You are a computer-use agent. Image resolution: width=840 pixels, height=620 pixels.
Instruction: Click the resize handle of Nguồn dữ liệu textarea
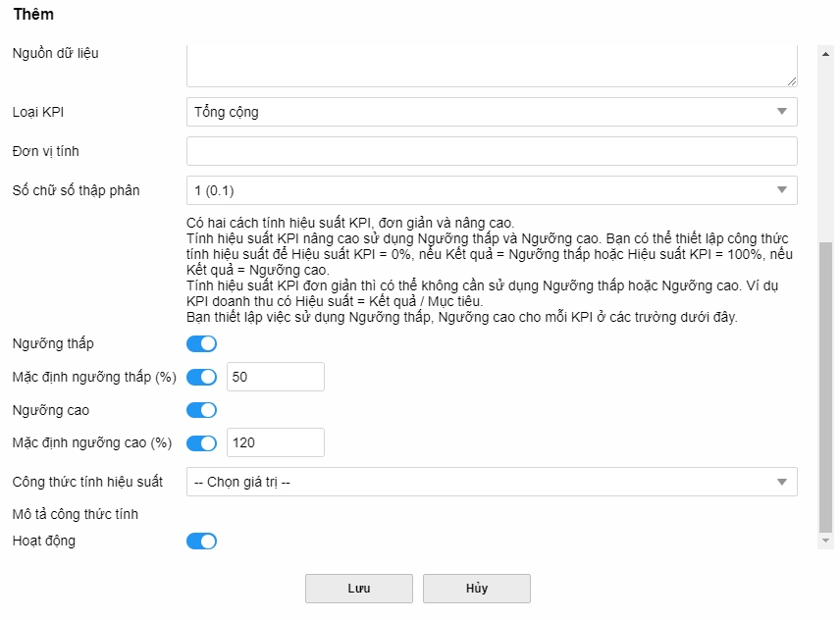point(792,80)
